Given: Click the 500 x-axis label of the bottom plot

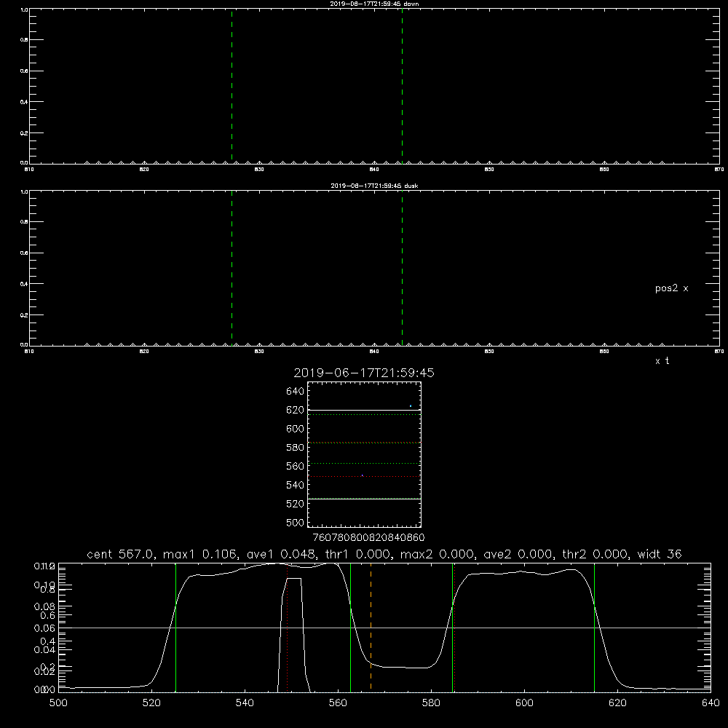Looking at the screenshot, I should (58, 703).
